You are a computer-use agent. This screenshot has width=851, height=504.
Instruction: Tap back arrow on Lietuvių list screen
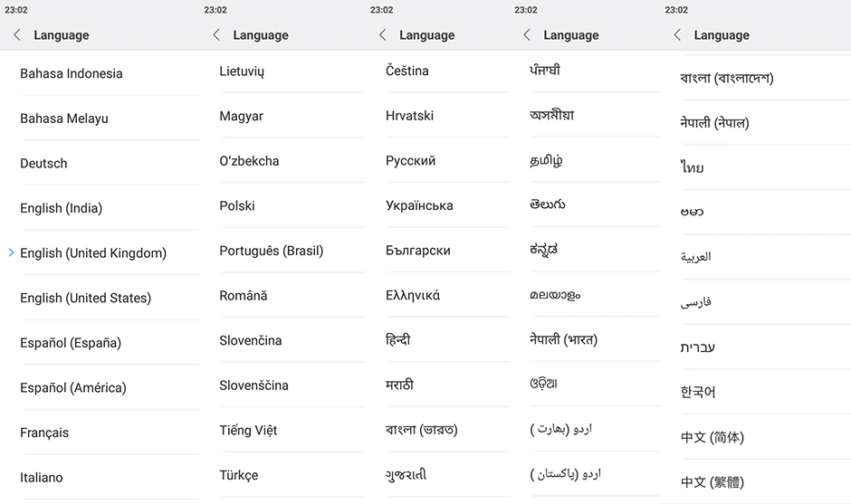(x=216, y=34)
